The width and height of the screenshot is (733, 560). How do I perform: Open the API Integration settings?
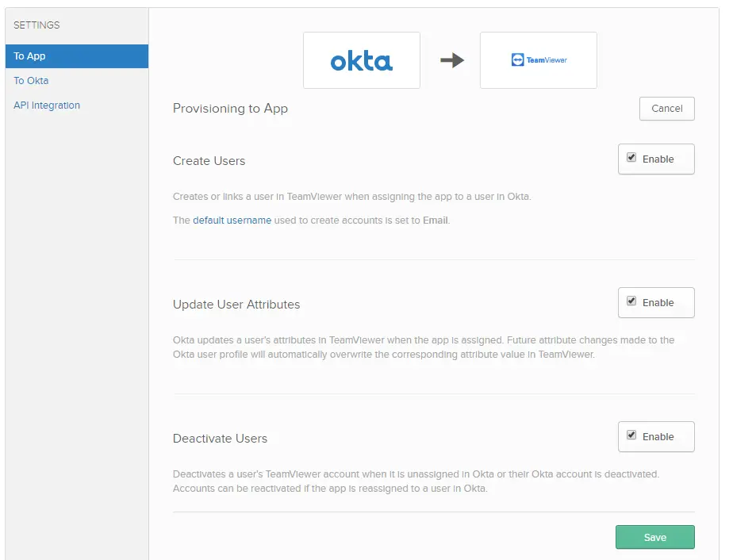click(47, 105)
